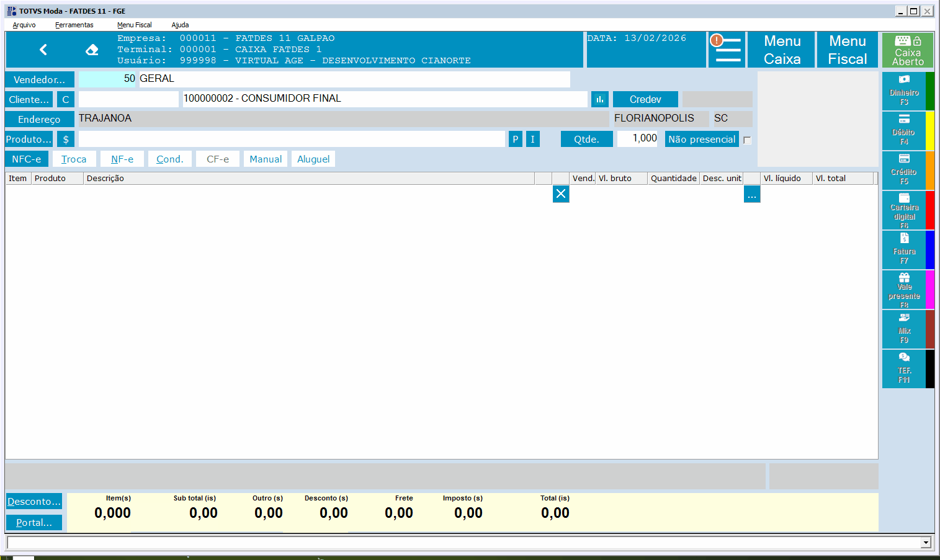Select Fatura F7 payment method

click(904, 250)
